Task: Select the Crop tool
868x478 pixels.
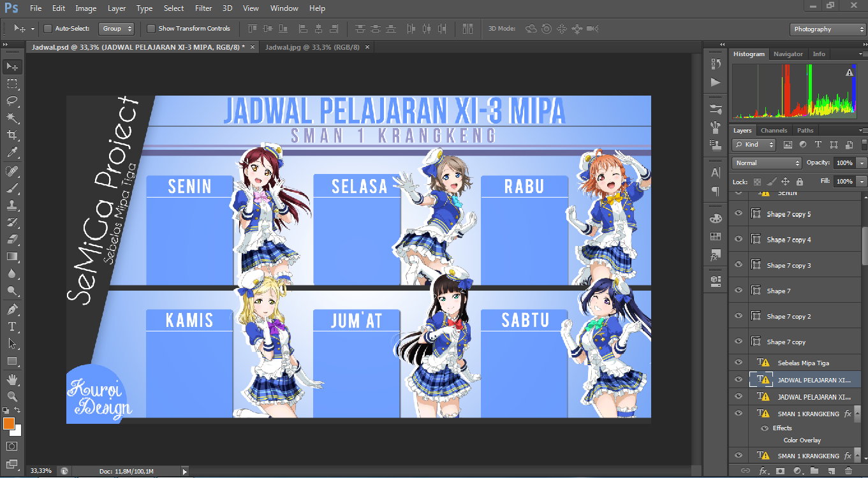Action: coord(12,135)
